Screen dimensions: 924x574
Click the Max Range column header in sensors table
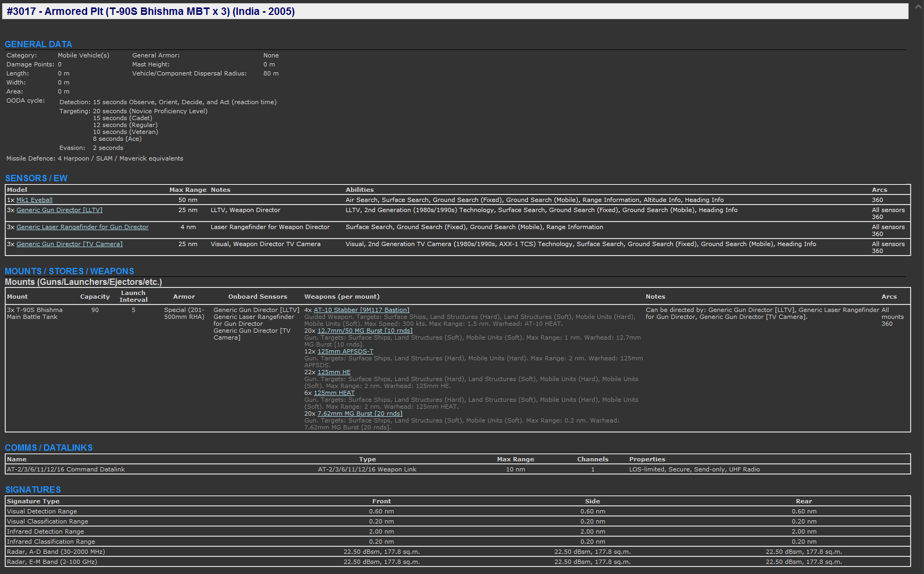point(188,190)
